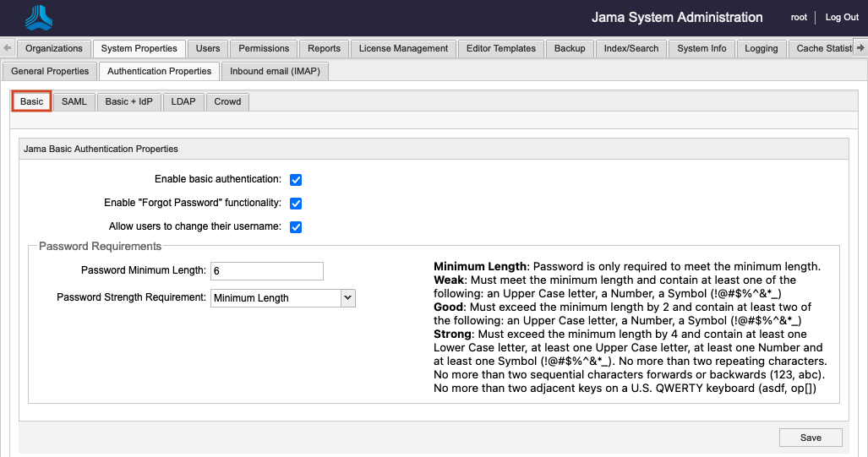Switch to the SAML tab
868x457 pixels.
click(x=74, y=102)
